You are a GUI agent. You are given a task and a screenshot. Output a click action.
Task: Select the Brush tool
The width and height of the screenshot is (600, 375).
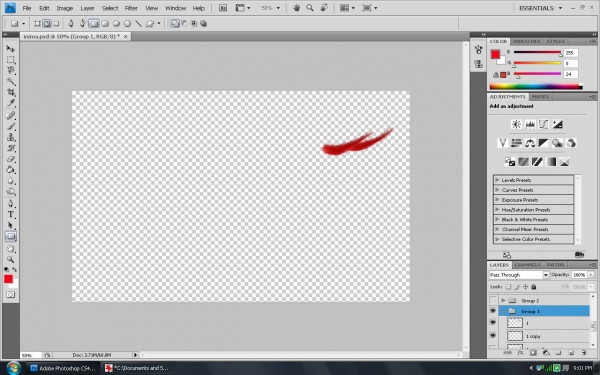click(10, 126)
